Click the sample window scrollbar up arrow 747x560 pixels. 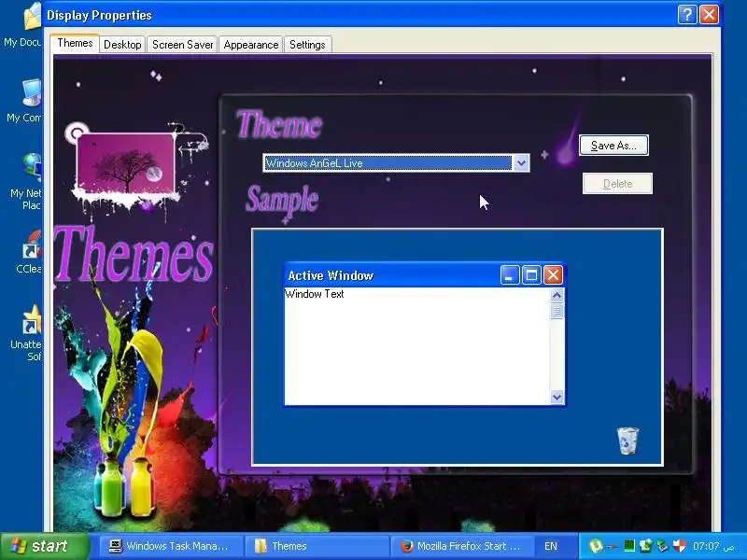557,296
